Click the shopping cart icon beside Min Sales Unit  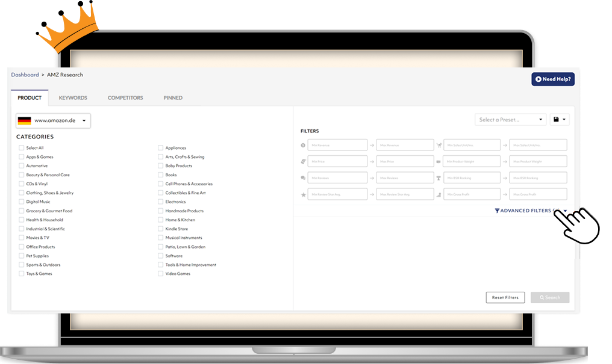439,145
